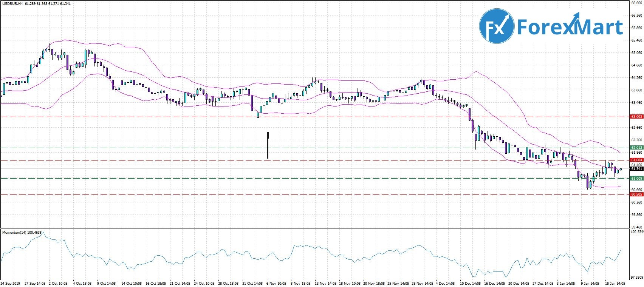This screenshot has width=644, height=287.
Task: Select the green 61.009 price level tag
Action: [637, 178]
